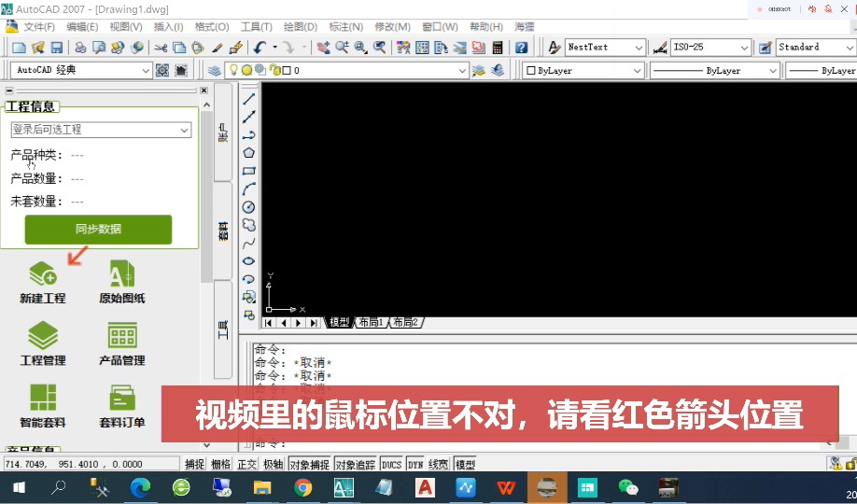
Task: Open the ByLayer color control dropdown
Action: click(583, 71)
